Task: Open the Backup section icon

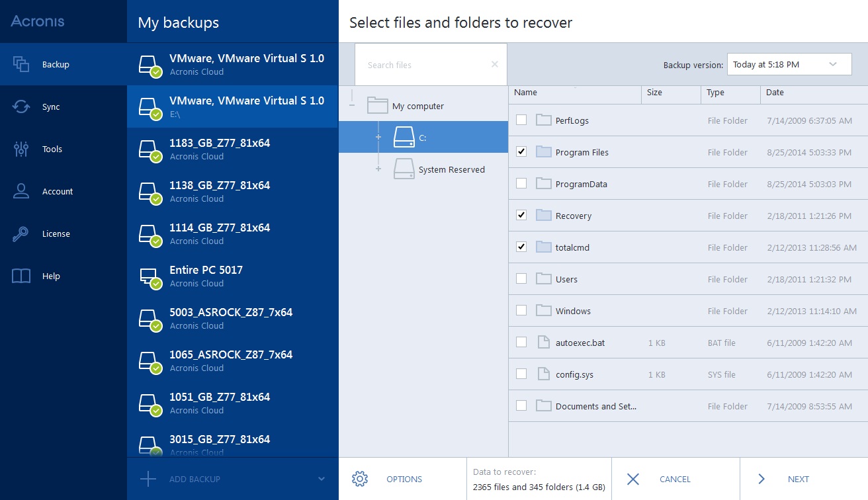Action: click(21, 64)
